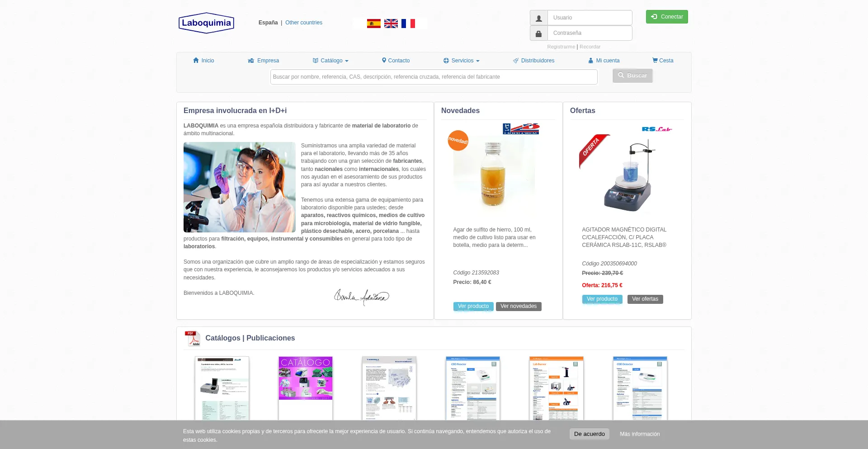This screenshot has width=868, height=449.
Task: Select the Spanish flag language
Action: coord(373,24)
